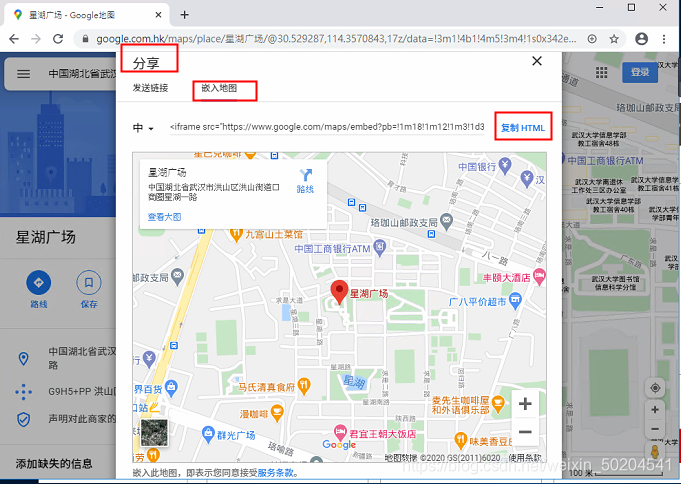This screenshot has height=484, width=681.
Task: Go back in the browser
Action: 14,39
